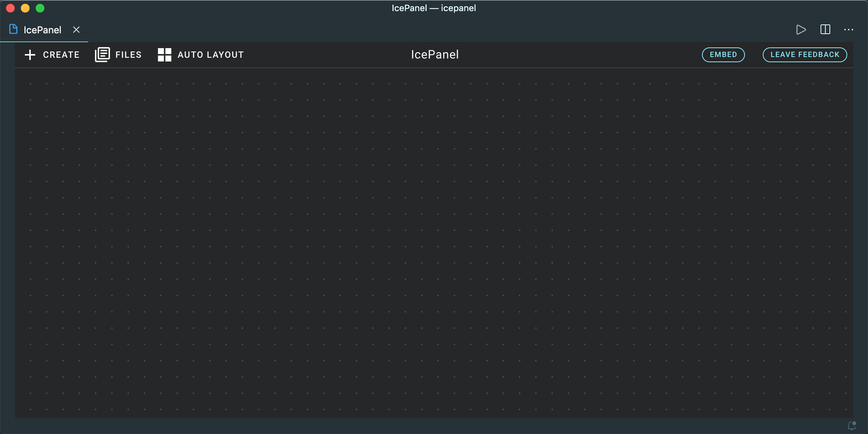Viewport: 868px width, 434px height.
Task: Open the FILES panel
Action: coord(119,55)
